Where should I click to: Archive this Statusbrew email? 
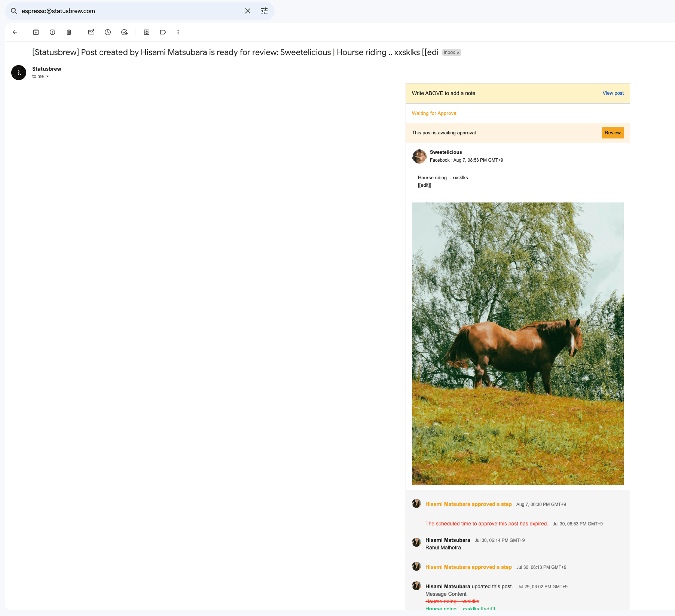pos(36,32)
